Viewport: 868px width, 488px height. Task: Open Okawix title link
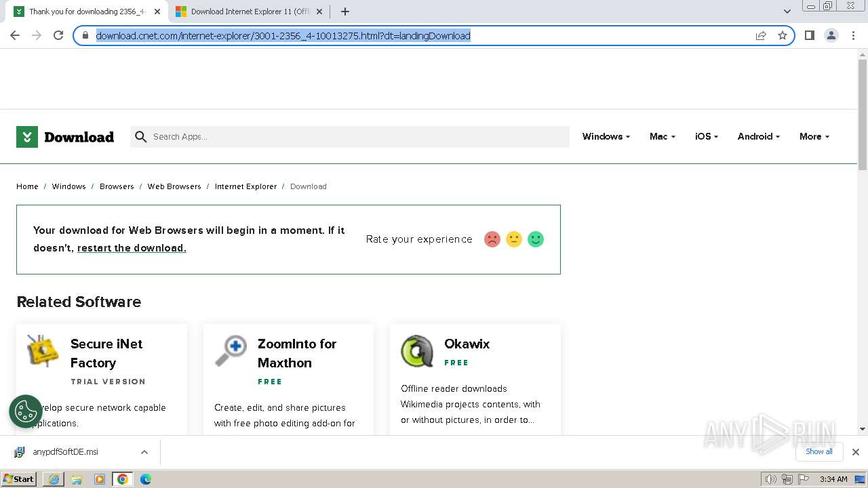point(467,344)
